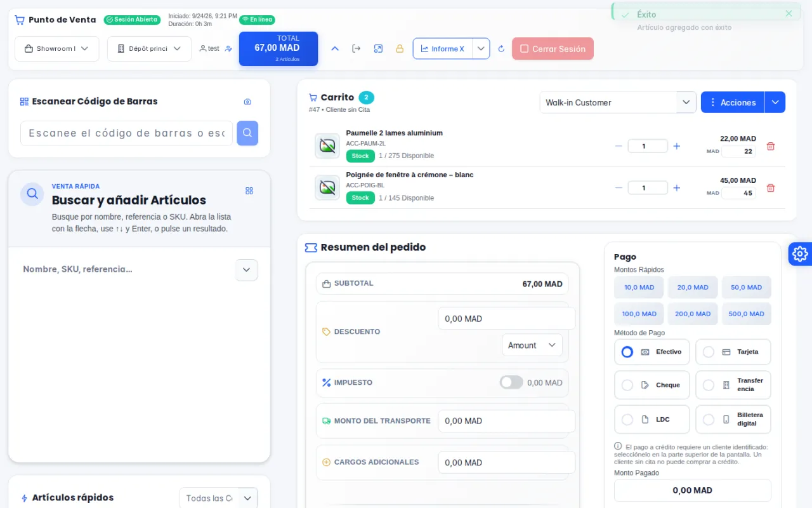The image size is (812, 508).
Task: Increase quantity of Paumelle 2 lames aluminium
Action: pos(676,146)
